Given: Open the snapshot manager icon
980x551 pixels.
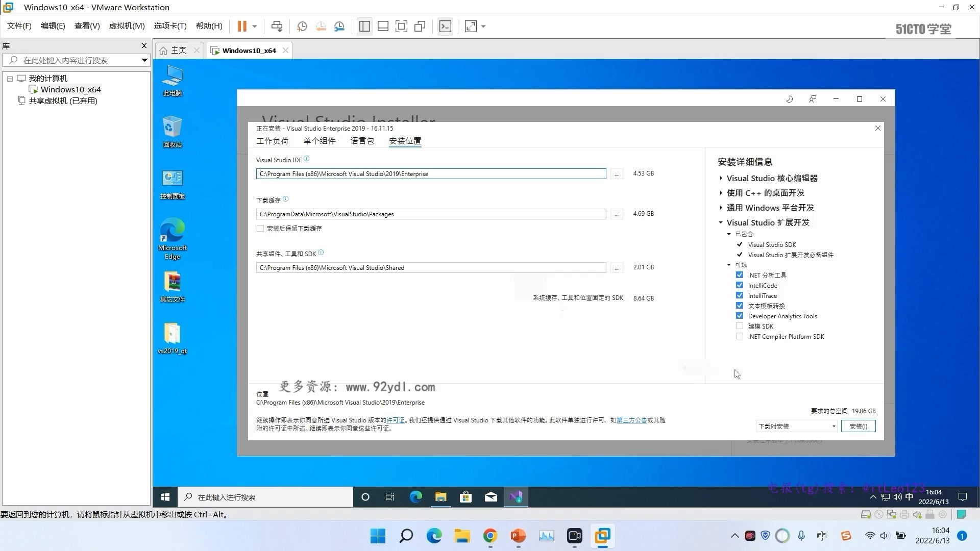Looking at the screenshot, I should 339,27.
